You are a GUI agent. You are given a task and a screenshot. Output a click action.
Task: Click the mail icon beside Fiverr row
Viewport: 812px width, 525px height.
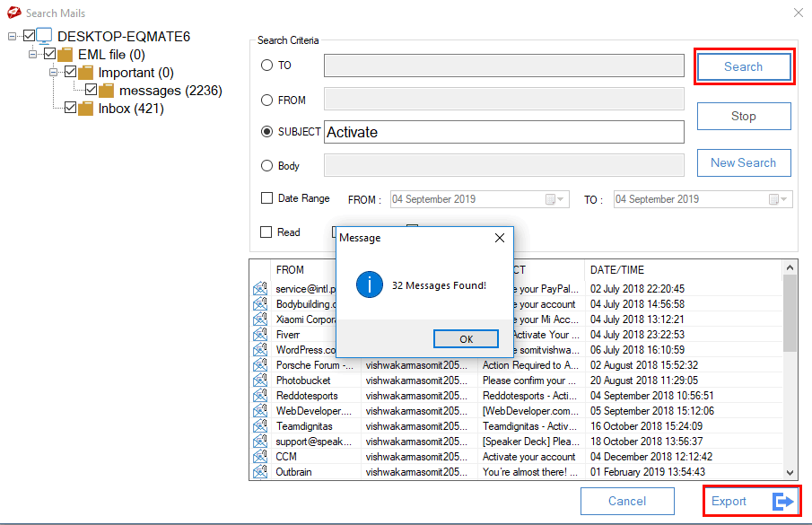tap(260, 335)
